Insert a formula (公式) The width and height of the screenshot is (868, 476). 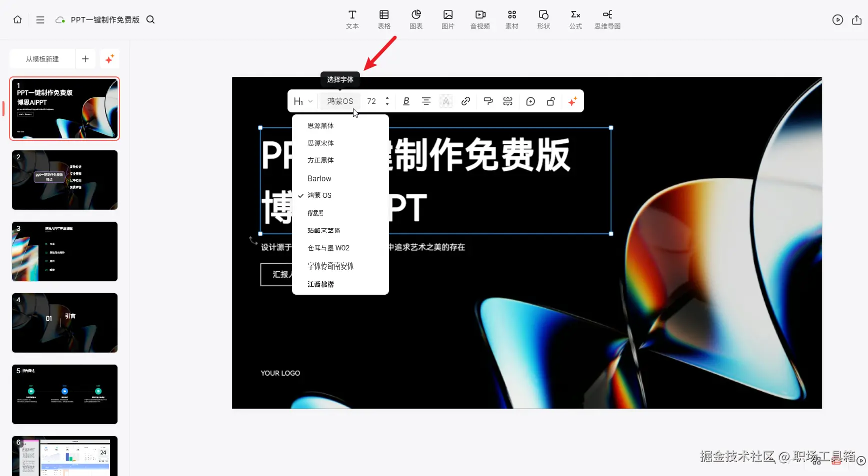pos(575,19)
